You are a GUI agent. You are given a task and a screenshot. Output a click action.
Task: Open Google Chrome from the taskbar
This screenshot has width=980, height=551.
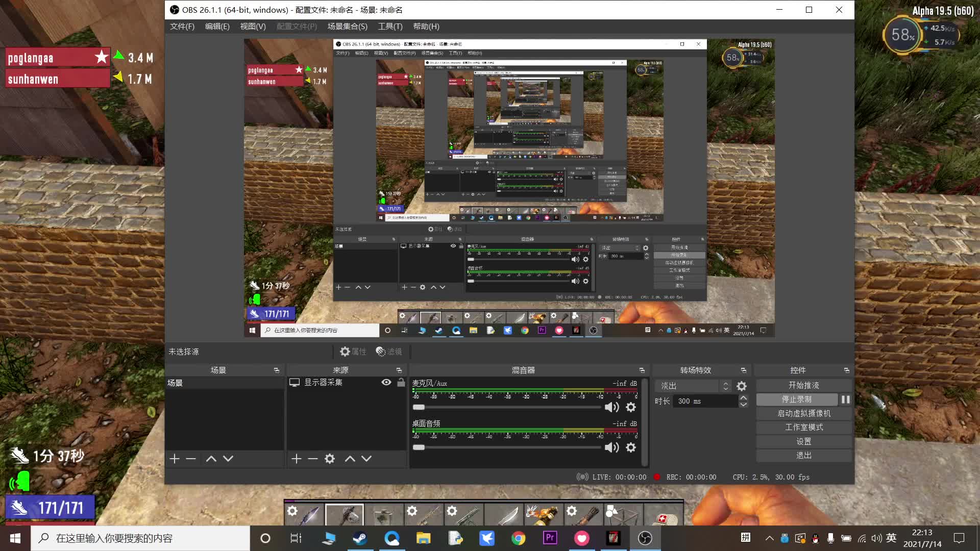[518, 538]
